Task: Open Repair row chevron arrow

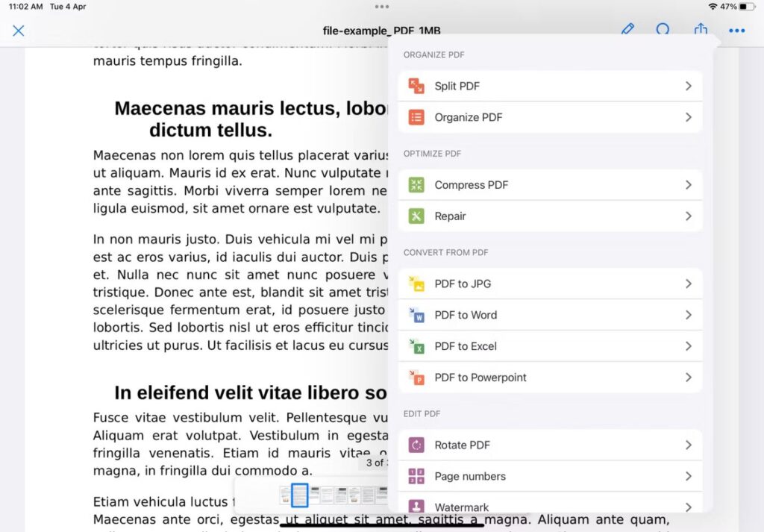Action: (689, 216)
